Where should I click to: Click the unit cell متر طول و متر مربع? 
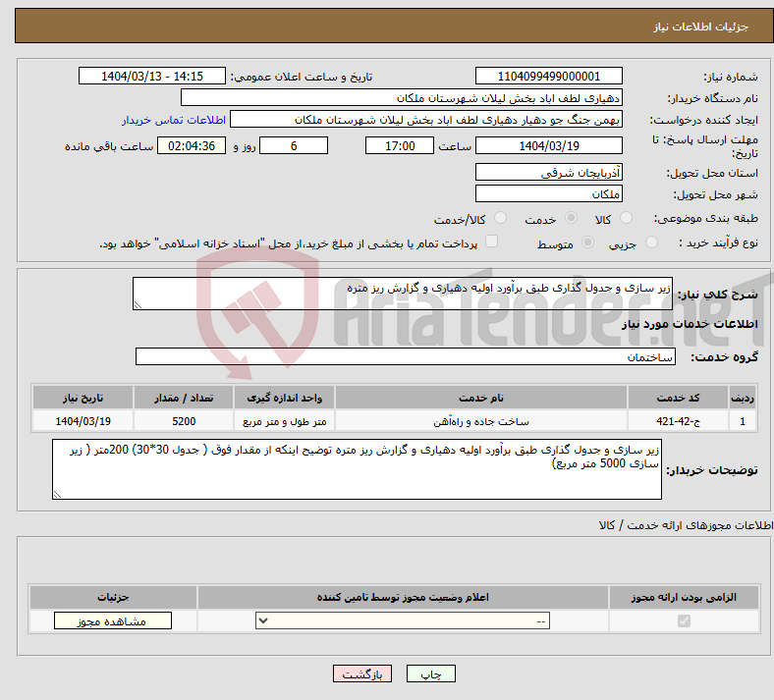(284, 421)
